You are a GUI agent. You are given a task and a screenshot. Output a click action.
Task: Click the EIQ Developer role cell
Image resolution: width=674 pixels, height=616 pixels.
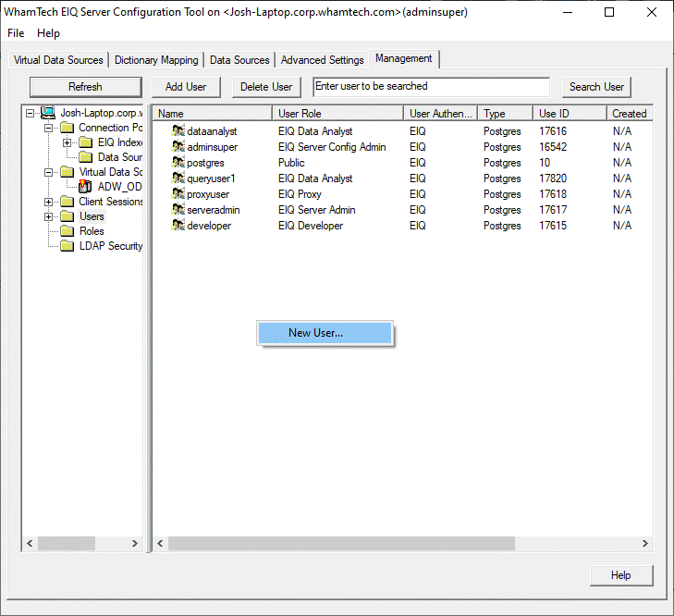[x=311, y=226]
